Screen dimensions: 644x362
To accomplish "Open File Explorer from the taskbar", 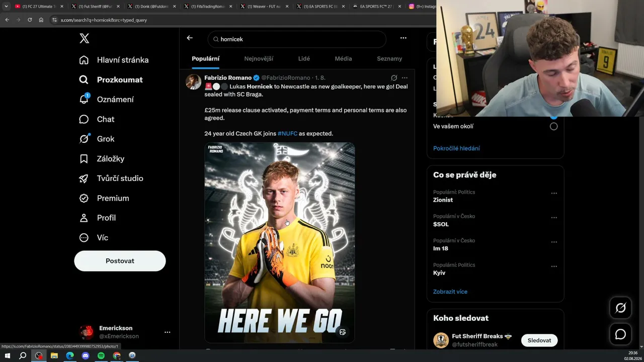I will coord(54,355).
